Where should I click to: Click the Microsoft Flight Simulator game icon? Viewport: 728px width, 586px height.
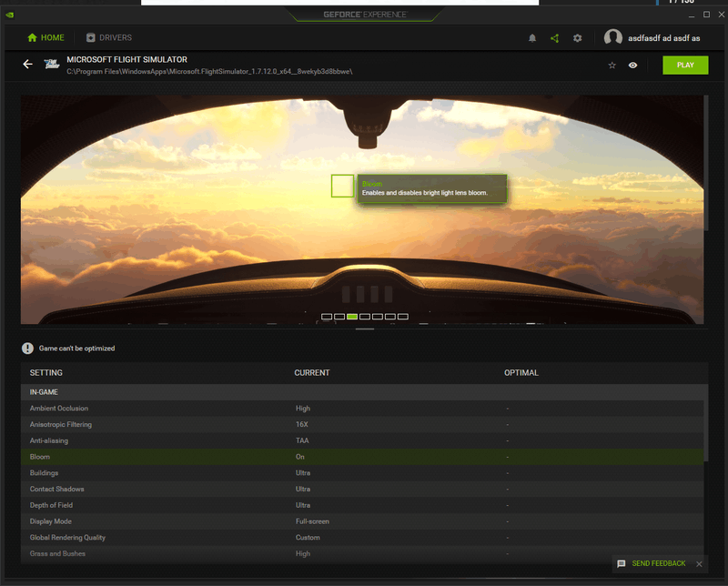(52, 64)
